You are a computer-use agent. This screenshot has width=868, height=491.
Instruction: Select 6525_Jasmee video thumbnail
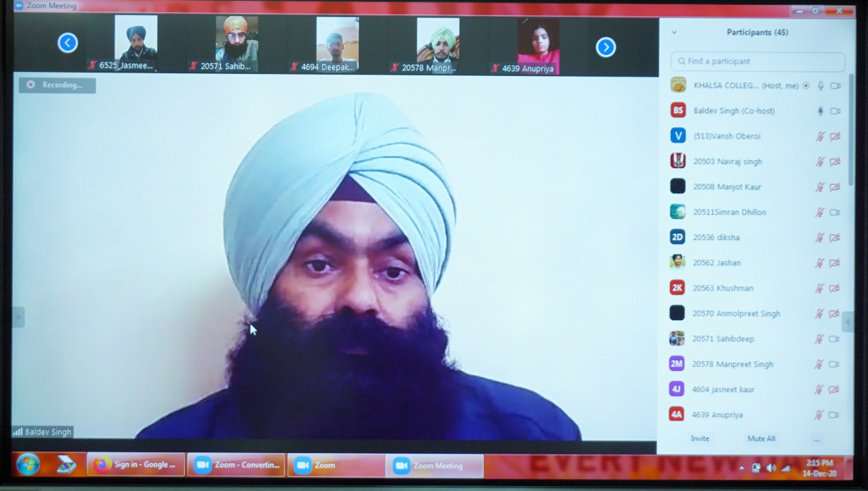[x=136, y=43]
